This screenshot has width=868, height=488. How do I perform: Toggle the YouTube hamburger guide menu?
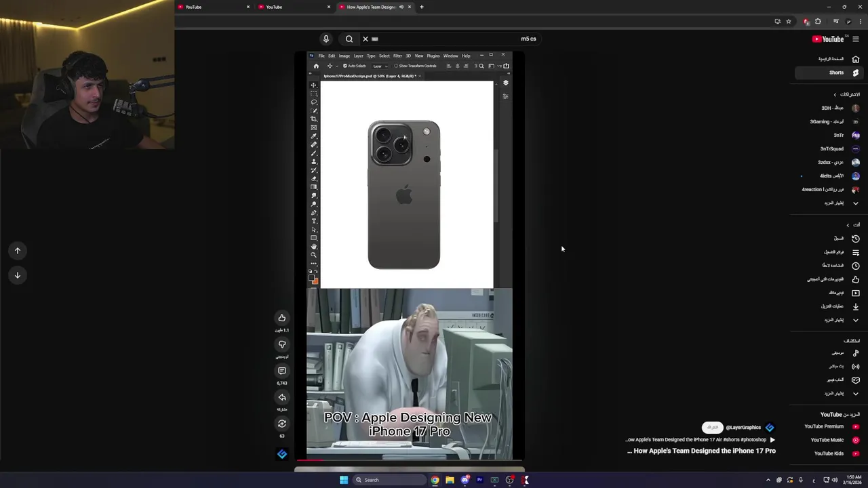[856, 39]
